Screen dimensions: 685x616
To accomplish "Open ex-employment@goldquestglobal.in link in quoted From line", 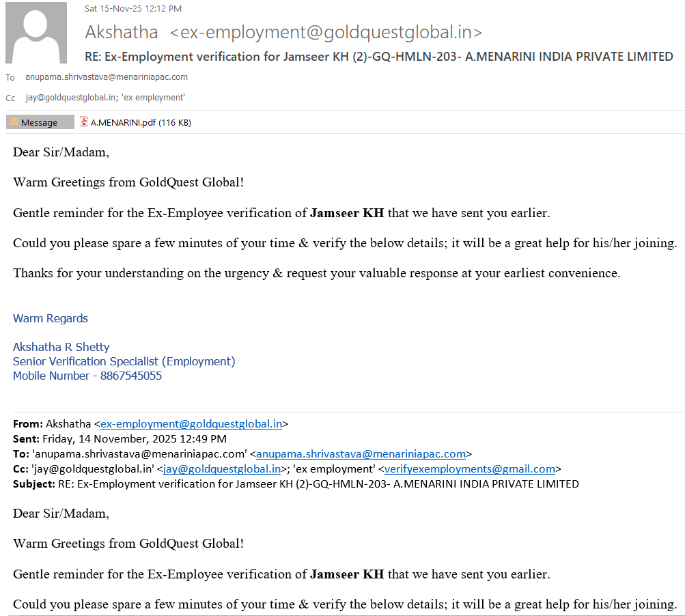I will pyautogui.click(x=191, y=424).
